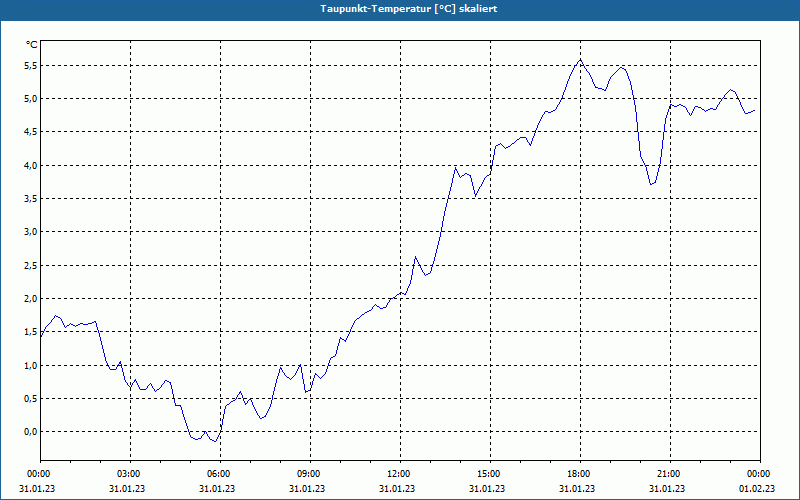Click the "1,5" y-axis label

[x=31, y=332]
